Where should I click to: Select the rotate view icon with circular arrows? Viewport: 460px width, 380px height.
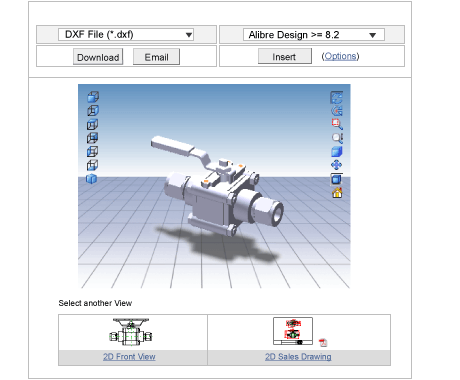(337, 98)
